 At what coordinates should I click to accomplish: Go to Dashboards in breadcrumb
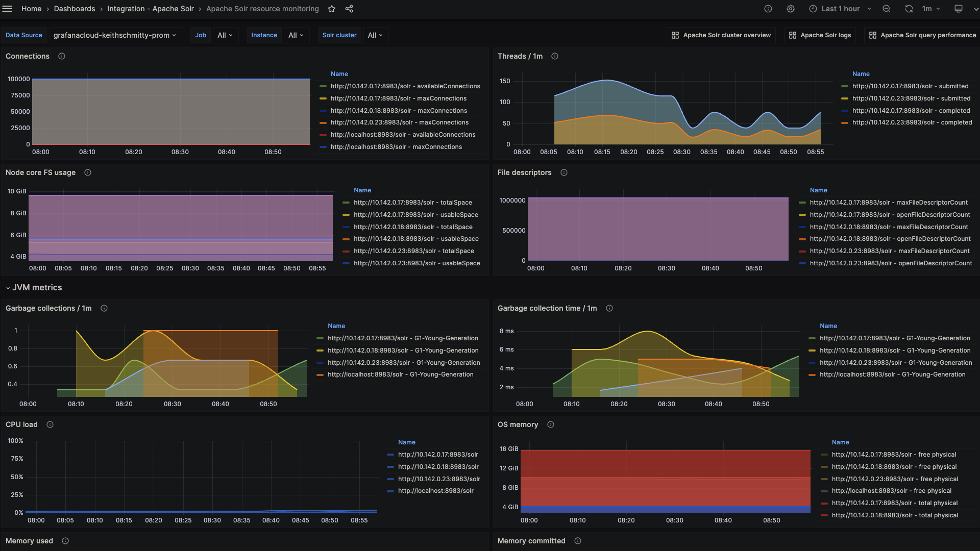75,9
